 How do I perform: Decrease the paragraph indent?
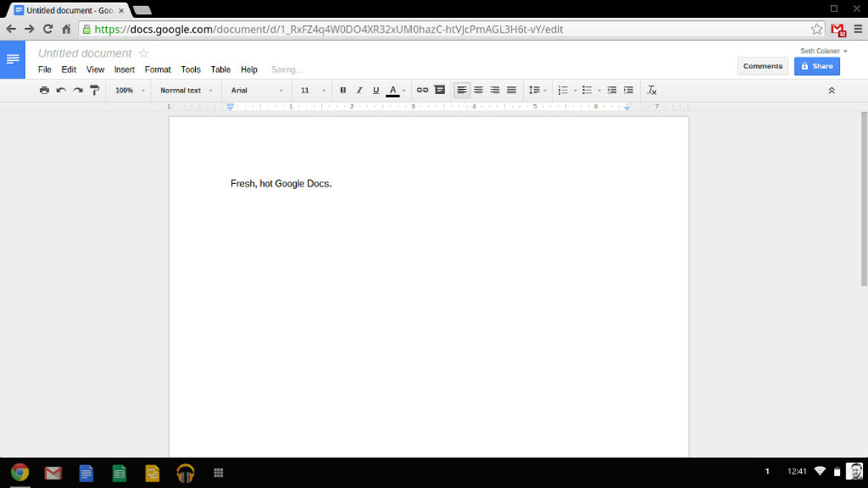[x=612, y=90]
